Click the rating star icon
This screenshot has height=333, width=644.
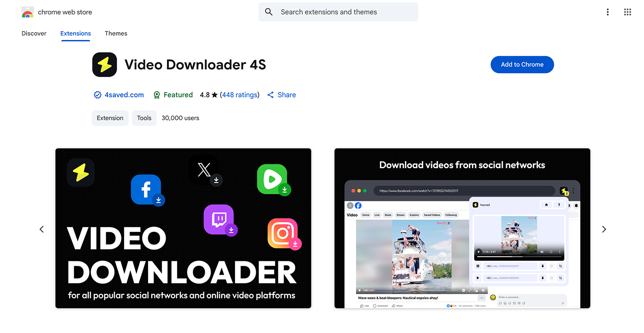coord(214,95)
